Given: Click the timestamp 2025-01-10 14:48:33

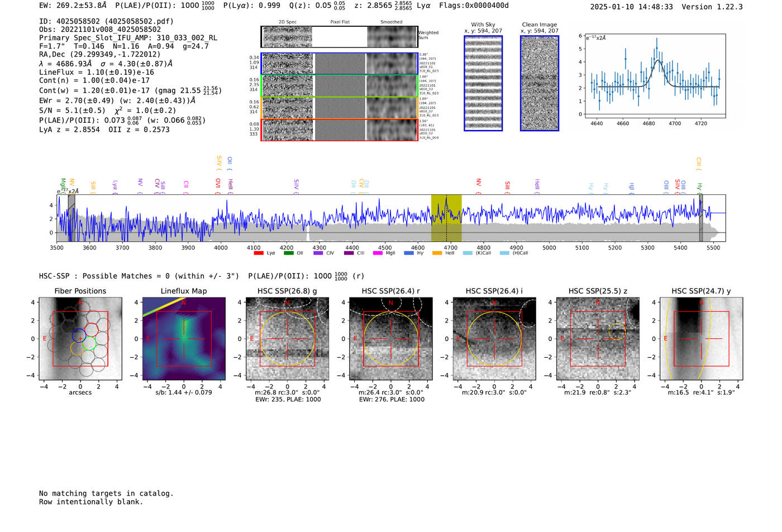Looking at the screenshot, I should coord(631,7).
